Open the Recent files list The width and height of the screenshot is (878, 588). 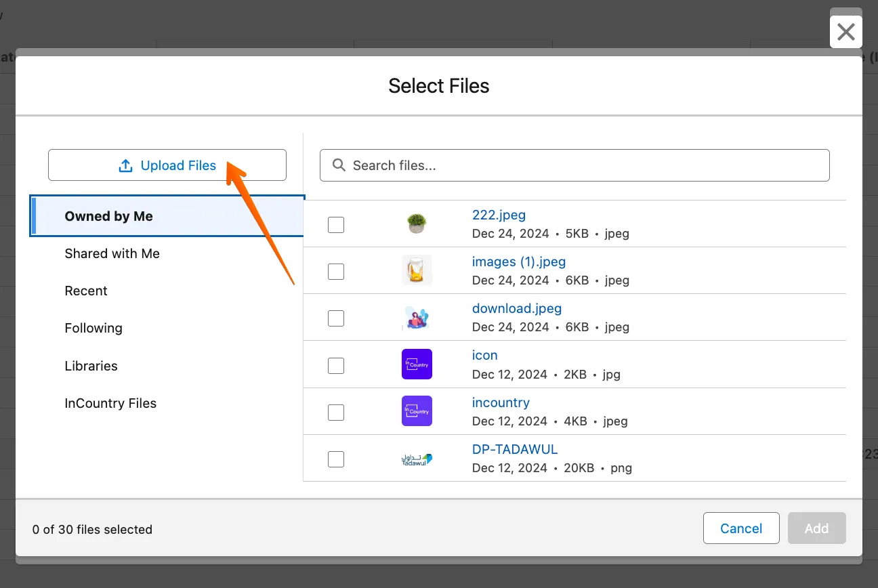(86, 291)
